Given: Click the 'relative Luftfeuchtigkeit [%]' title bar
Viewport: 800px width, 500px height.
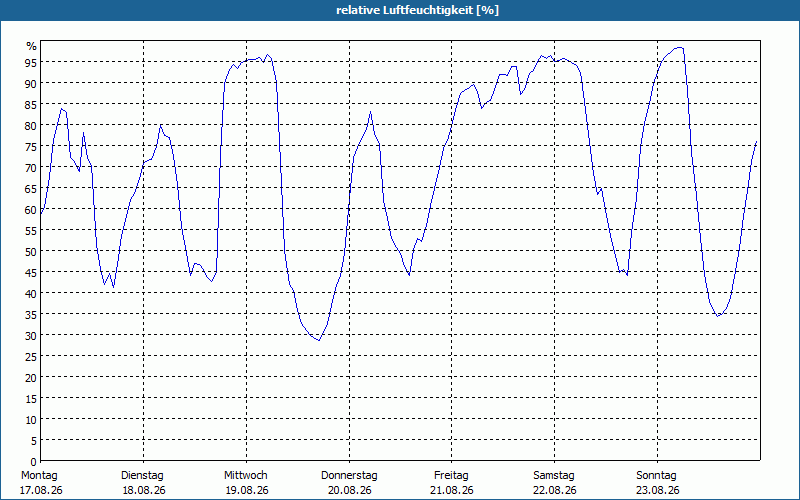Looking at the screenshot, I should click(x=400, y=10).
